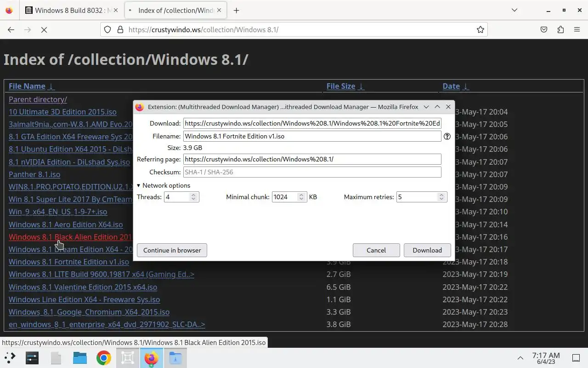
Task: Open Windows 8.1 LITE Build 9600 link
Action: (x=102, y=274)
